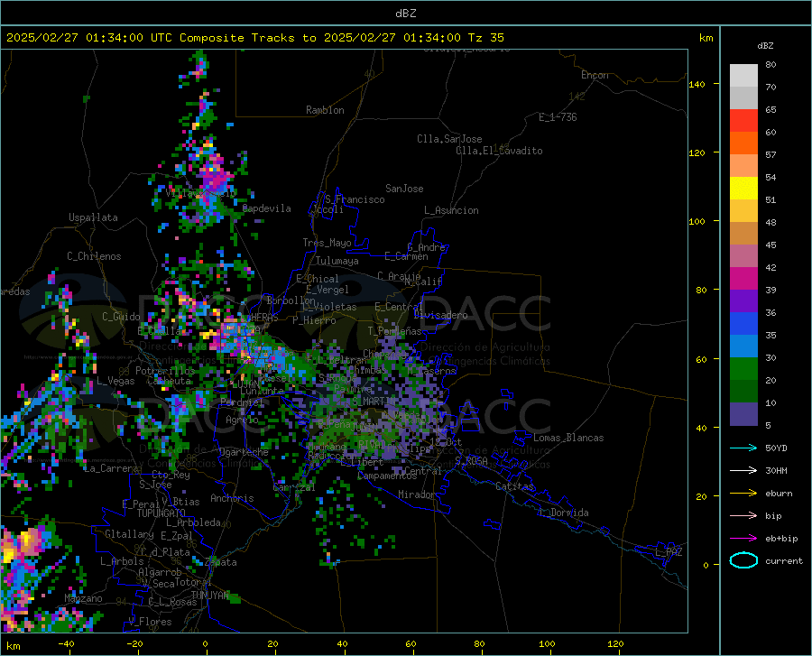Click the 'Manzano' map label
The image size is (812, 656).
(83, 598)
